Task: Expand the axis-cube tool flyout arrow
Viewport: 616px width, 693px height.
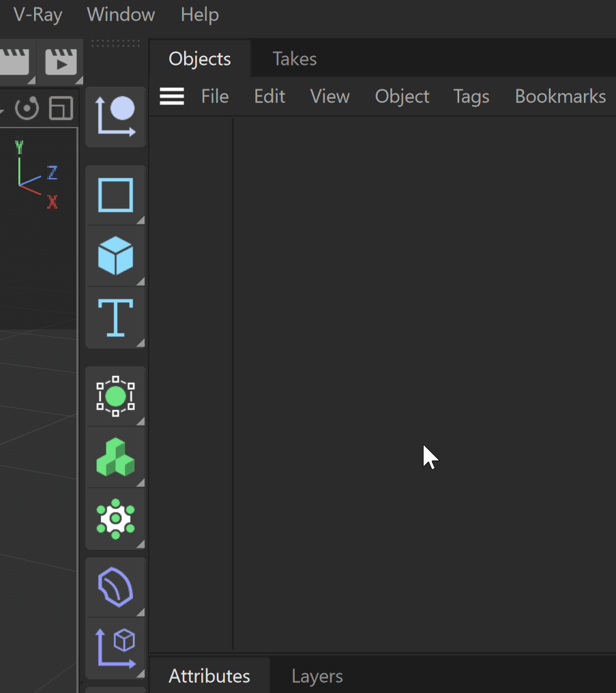Action: pyautogui.click(x=141, y=673)
